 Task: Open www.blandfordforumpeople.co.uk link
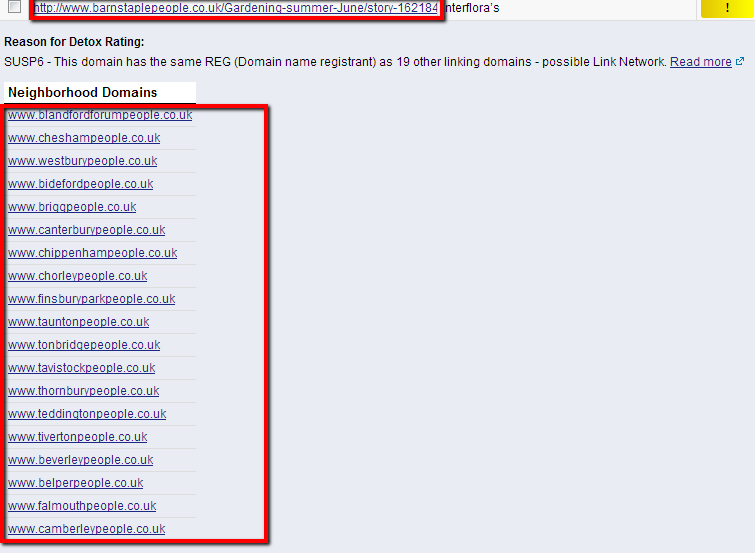click(x=100, y=115)
